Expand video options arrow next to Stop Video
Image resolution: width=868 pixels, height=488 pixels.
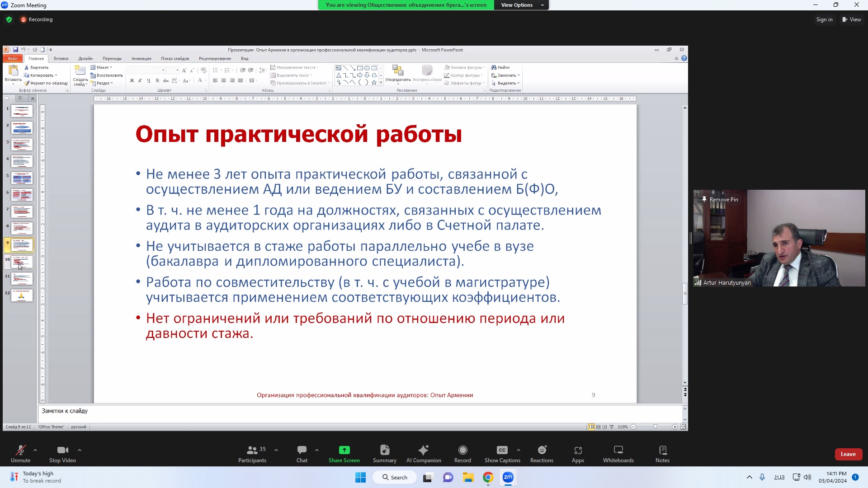tap(80, 450)
